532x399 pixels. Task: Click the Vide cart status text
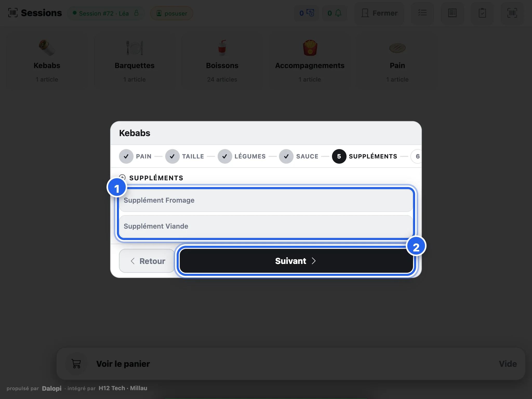(508, 364)
